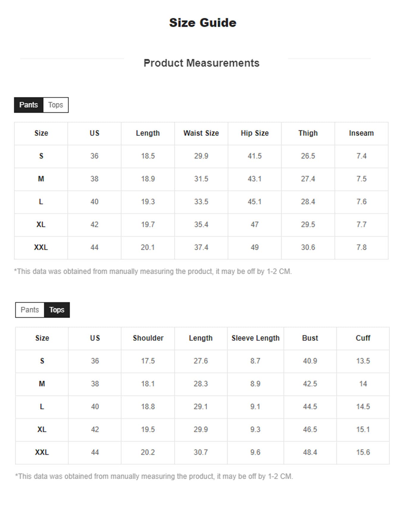Viewport: 399px width, 532px height.
Task: Click the Size Guide title
Action: [x=203, y=23]
